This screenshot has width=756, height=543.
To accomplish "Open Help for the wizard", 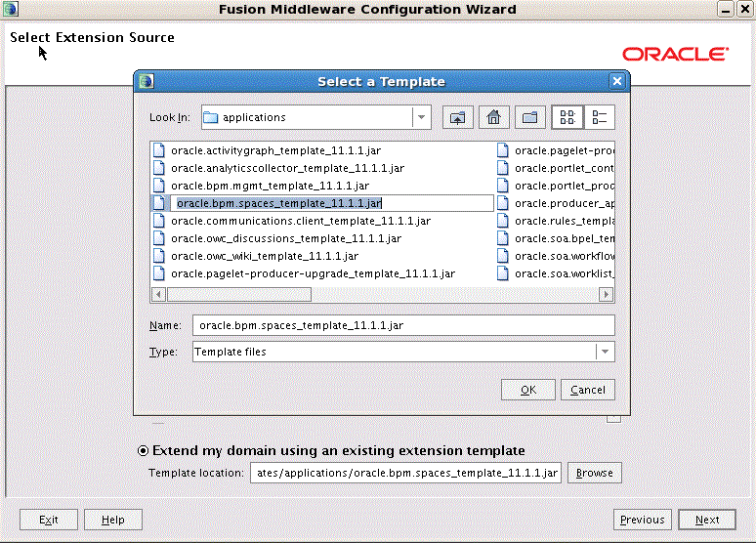I will 113,520.
